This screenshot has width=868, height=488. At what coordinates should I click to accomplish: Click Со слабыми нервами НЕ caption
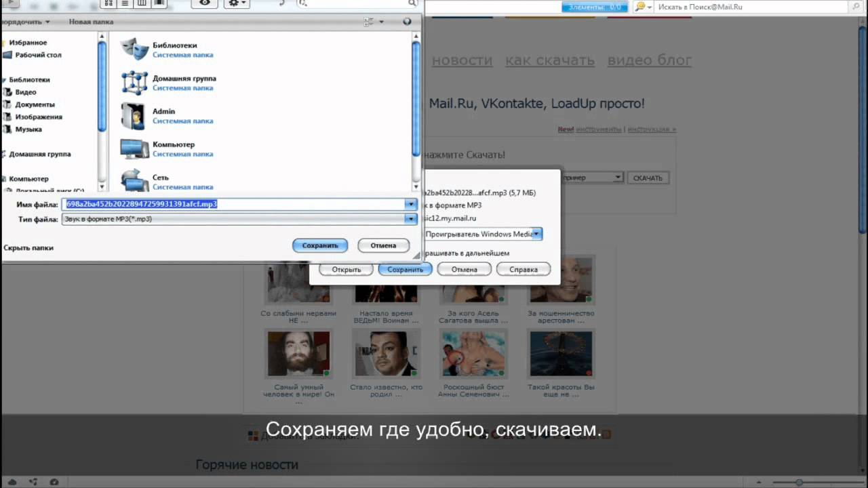(x=298, y=317)
